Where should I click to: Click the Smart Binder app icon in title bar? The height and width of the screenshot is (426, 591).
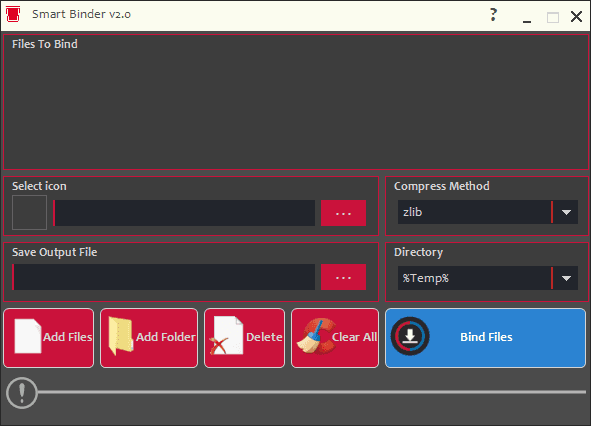tap(13, 14)
